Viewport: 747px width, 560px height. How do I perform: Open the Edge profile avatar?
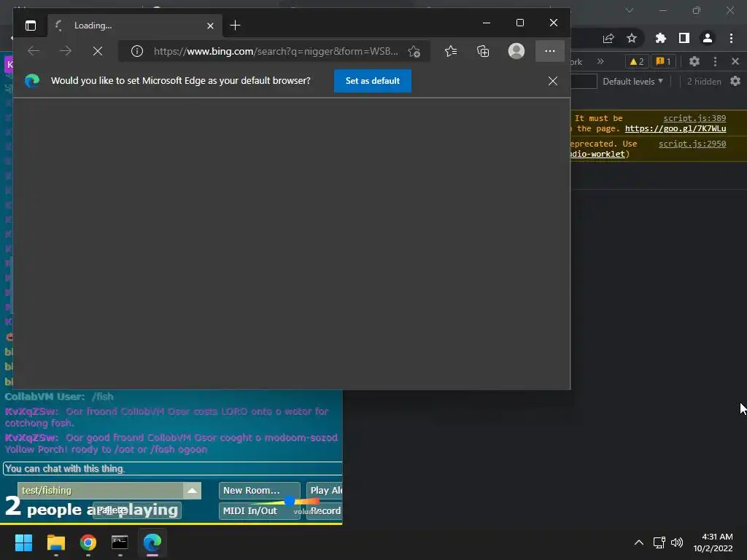tap(516, 51)
